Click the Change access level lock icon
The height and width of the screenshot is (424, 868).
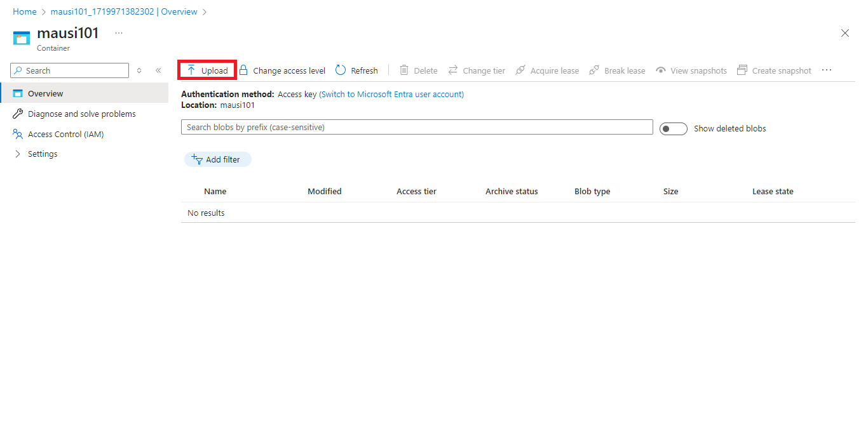(243, 70)
